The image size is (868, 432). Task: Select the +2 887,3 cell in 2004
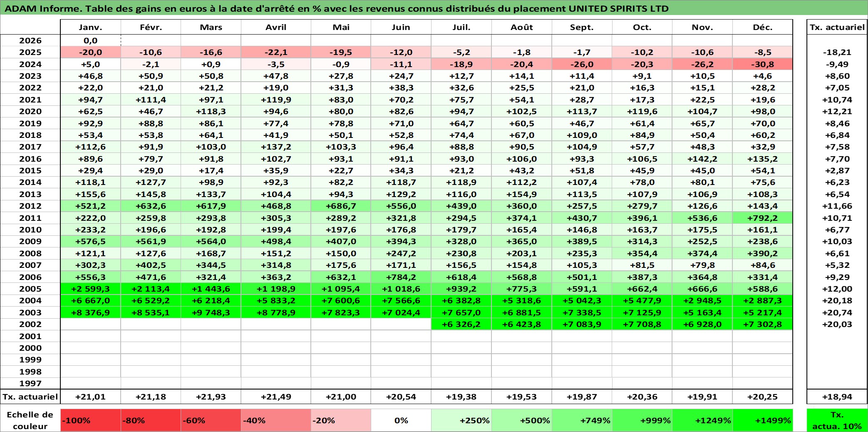762,300
